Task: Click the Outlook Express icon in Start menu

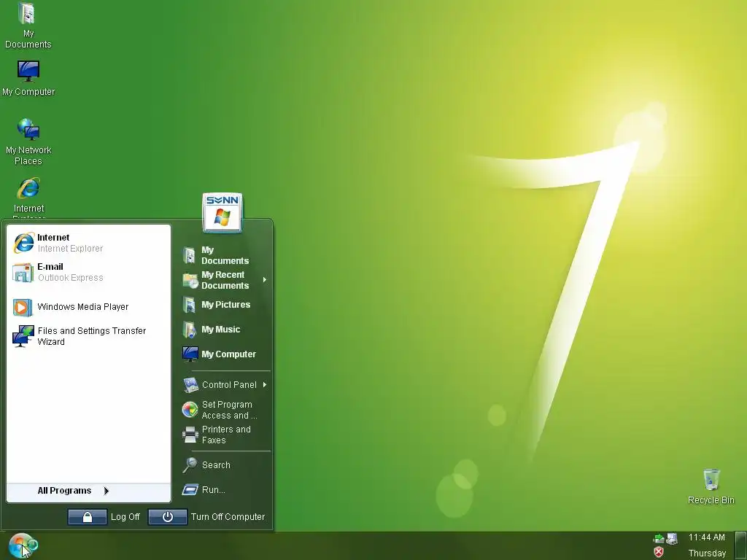Action: point(23,273)
